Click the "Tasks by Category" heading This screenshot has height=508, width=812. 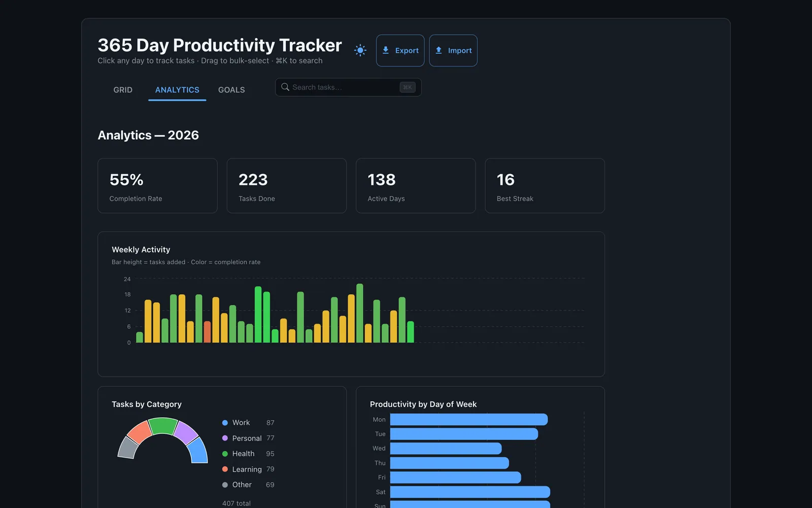tap(147, 404)
